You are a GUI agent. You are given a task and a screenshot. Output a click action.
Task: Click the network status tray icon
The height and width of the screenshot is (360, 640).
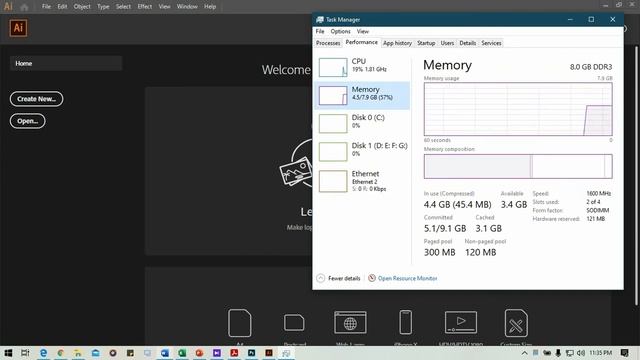coord(569,353)
